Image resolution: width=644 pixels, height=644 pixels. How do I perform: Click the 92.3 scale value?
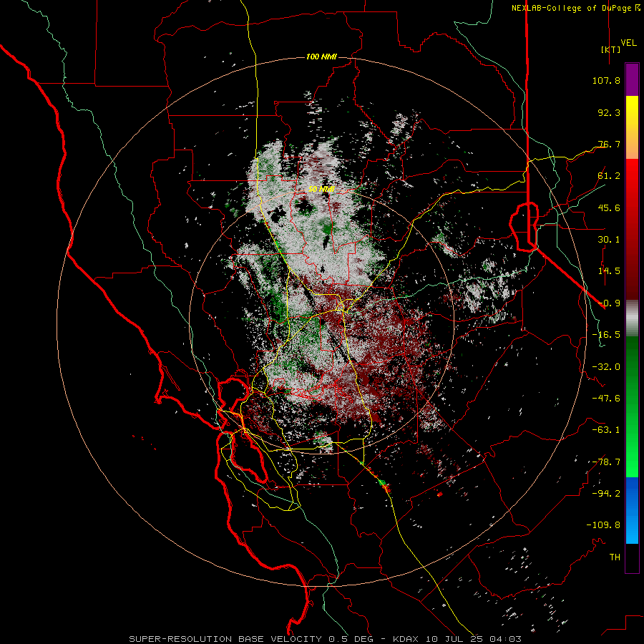click(x=609, y=112)
